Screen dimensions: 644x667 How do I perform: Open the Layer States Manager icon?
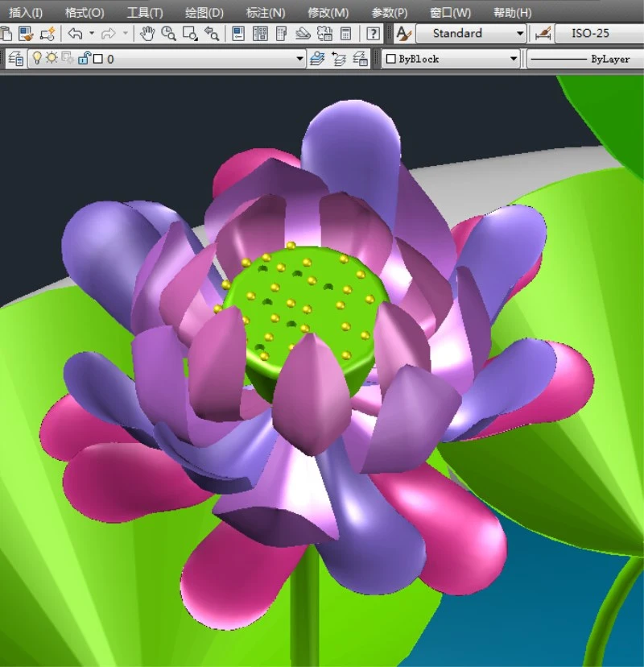(x=361, y=59)
